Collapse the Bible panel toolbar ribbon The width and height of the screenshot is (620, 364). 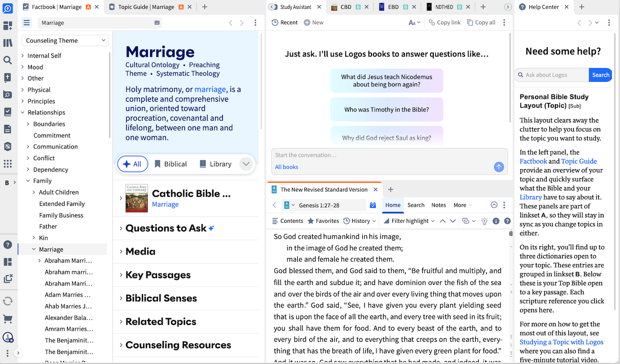click(494, 205)
